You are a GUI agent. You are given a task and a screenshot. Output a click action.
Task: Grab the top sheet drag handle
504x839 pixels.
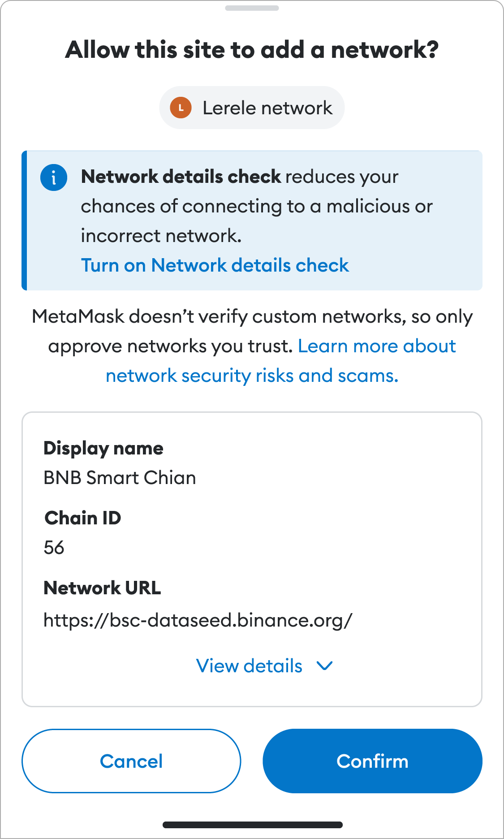(x=252, y=8)
